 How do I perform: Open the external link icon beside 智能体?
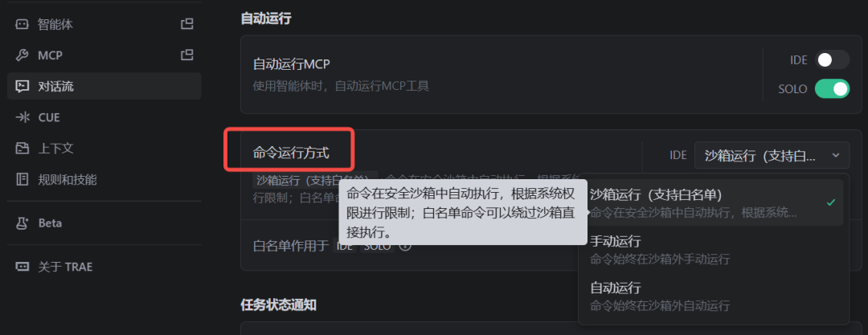pyautogui.click(x=187, y=24)
